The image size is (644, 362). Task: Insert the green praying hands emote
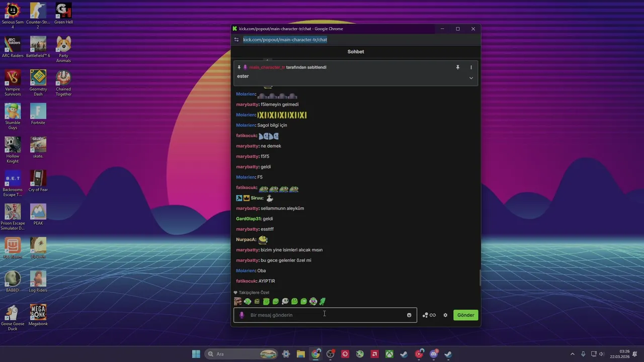pyautogui.click(x=323, y=301)
